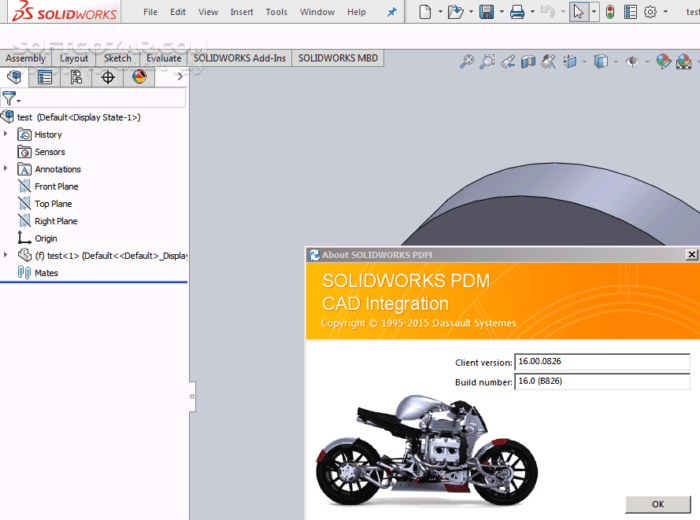Click the New document icon
Viewport: 700px width, 520px height.
tap(425, 12)
